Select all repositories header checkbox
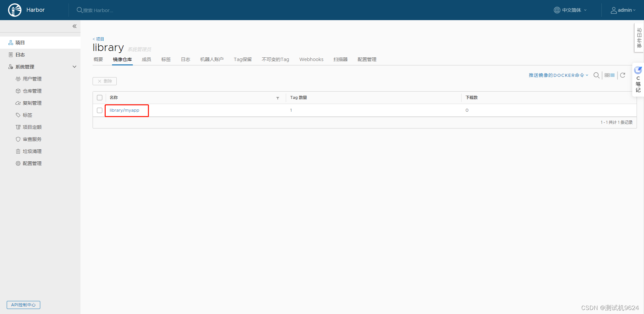 point(100,98)
